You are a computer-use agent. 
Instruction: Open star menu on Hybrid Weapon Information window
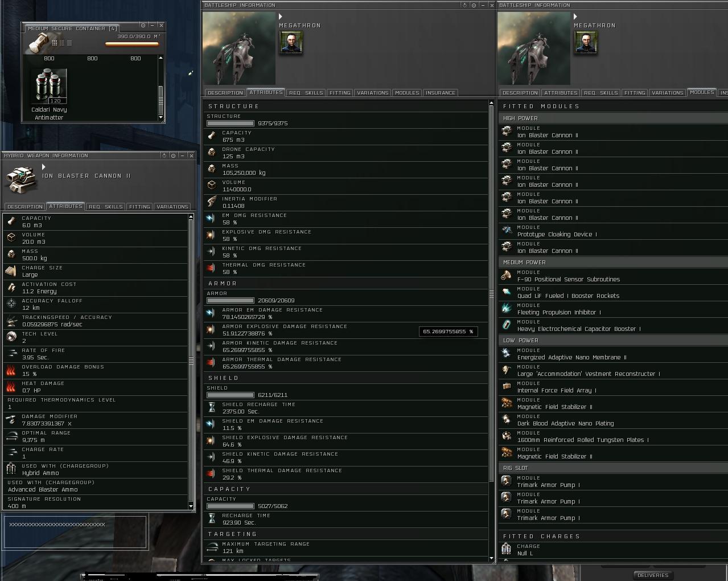pyautogui.click(x=164, y=156)
